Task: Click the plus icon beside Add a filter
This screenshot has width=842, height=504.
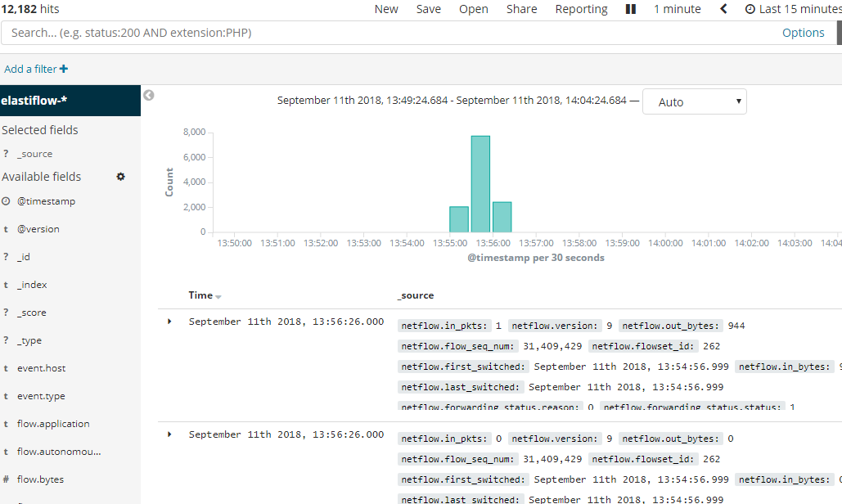Action: (64, 69)
